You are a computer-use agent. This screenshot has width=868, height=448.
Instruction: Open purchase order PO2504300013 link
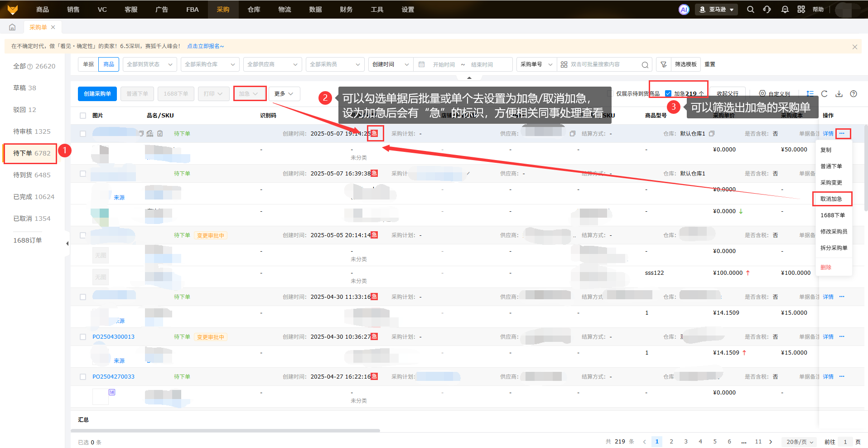pos(113,337)
